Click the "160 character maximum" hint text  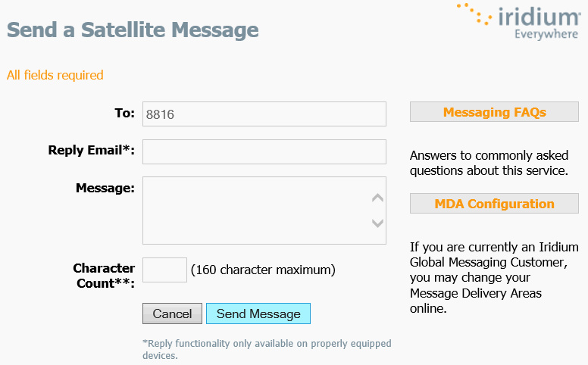tap(263, 270)
